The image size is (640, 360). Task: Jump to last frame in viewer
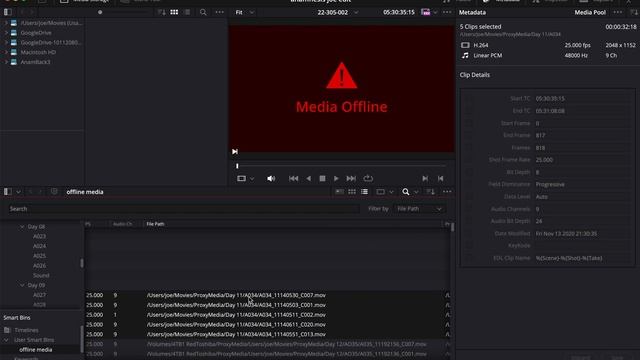point(351,178)
